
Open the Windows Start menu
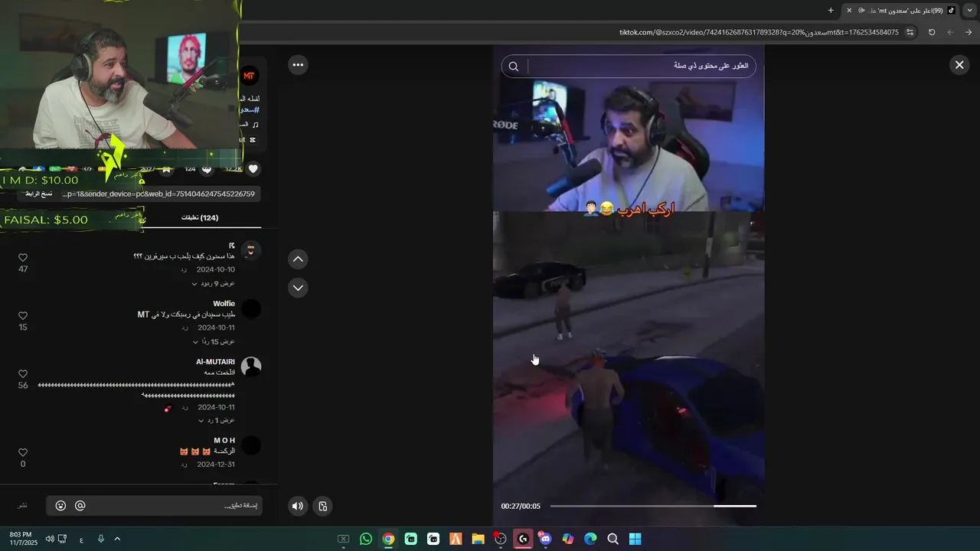[635, 539]
